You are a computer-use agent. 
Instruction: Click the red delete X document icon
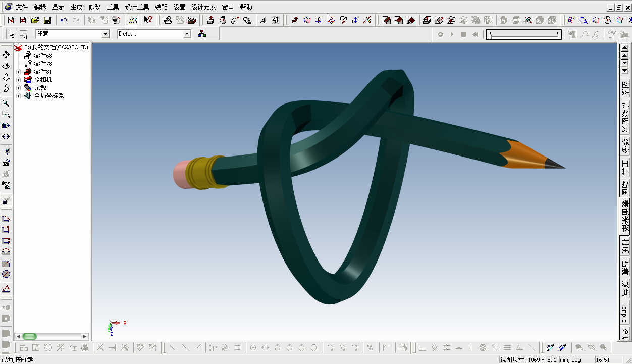[23, 20]
